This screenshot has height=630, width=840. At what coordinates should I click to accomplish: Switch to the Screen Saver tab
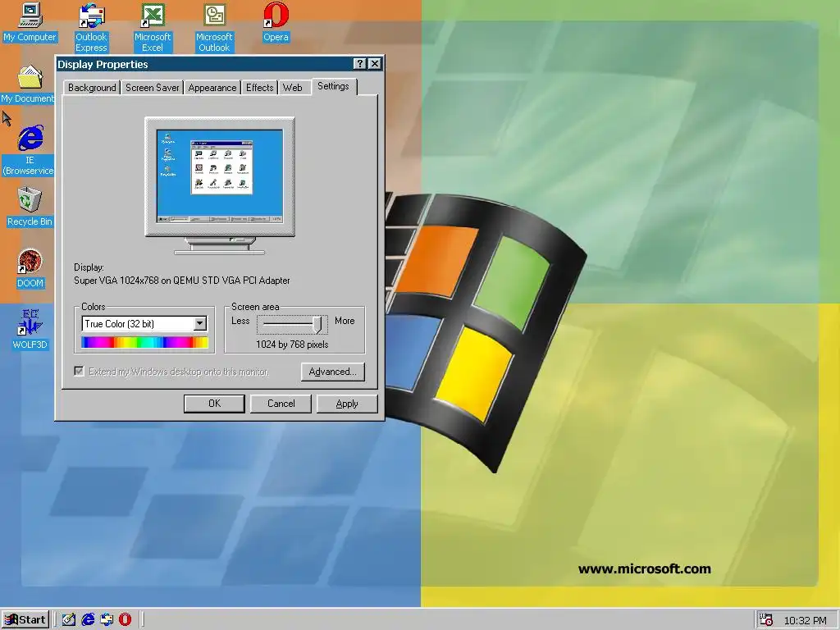click(x=152, y=88)
